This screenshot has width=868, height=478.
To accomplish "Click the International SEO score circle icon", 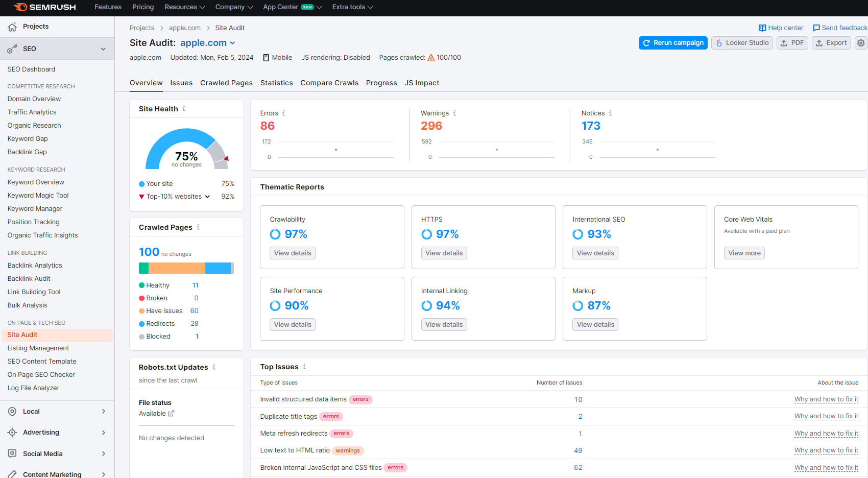I will [578, 234].
